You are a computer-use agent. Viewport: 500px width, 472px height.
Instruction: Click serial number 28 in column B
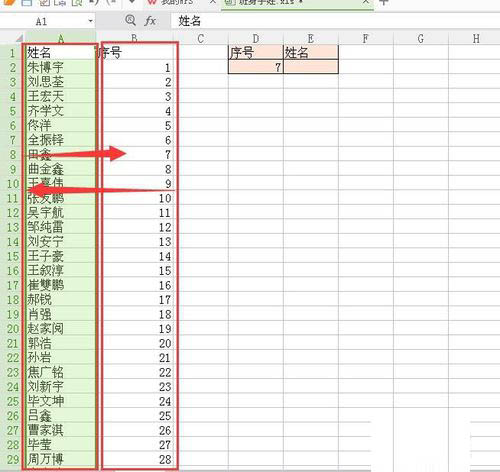pos(165,460)
